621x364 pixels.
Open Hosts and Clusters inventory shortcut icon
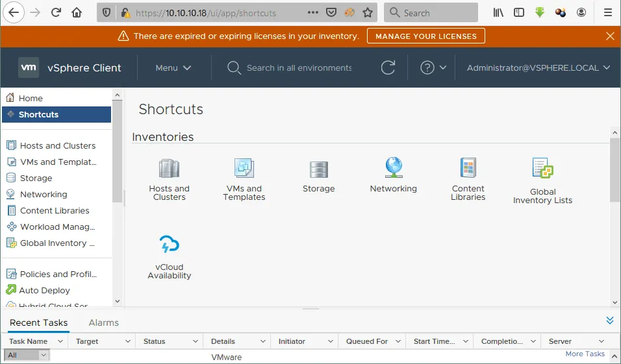169,169
